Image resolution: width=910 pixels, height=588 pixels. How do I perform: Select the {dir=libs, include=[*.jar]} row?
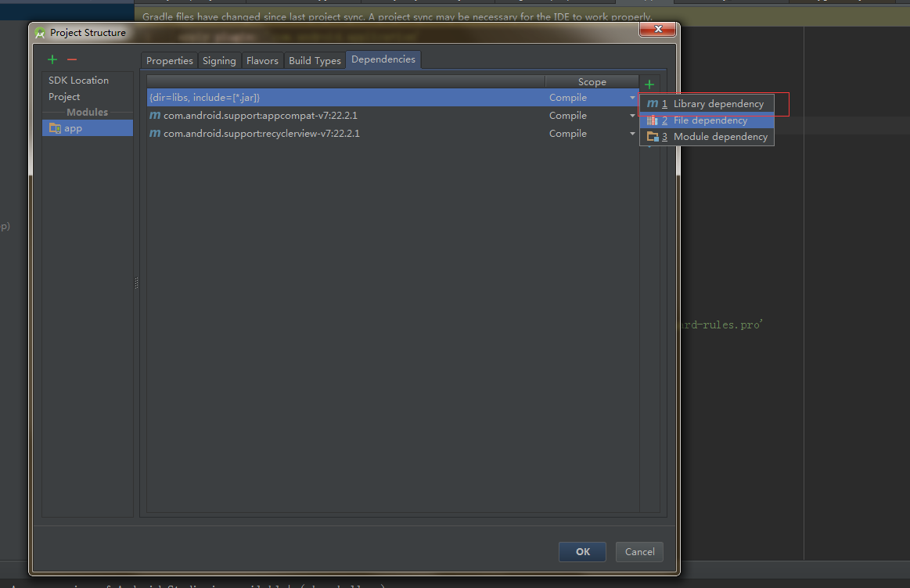pos(393,98)
